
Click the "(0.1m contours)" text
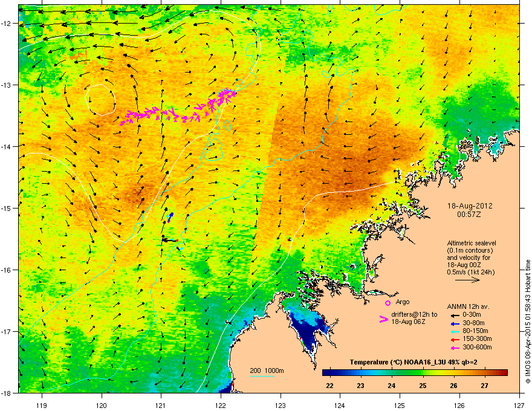470,251
